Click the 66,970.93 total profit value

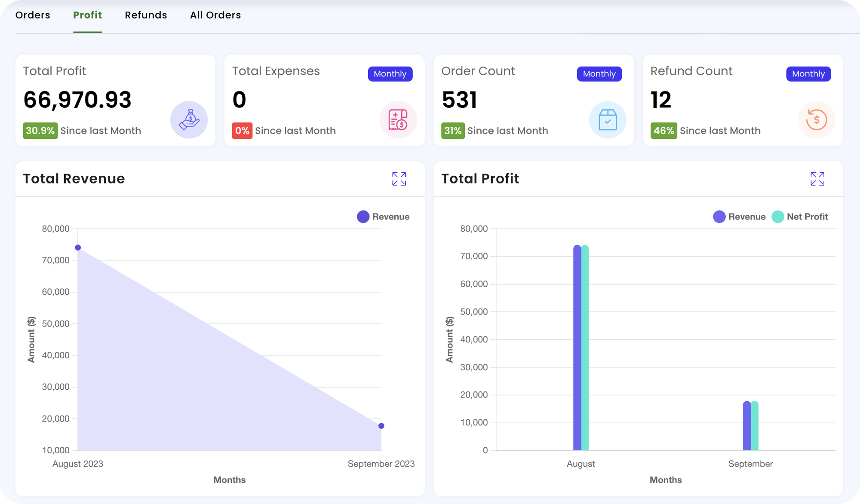click(x=77, y=100)
